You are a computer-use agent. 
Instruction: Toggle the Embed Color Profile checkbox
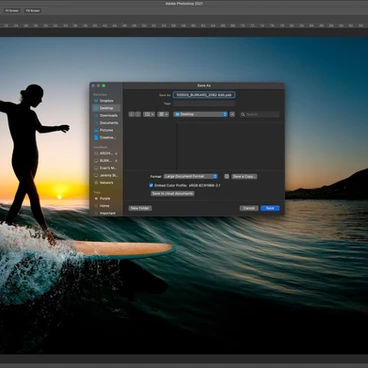pyautogui.click(x=151, y=185)
